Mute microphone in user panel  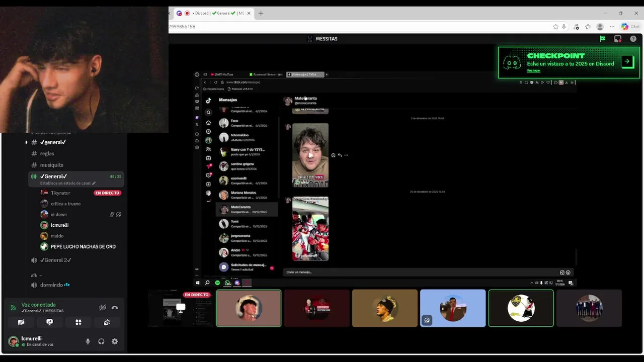(x=88, y=341)
